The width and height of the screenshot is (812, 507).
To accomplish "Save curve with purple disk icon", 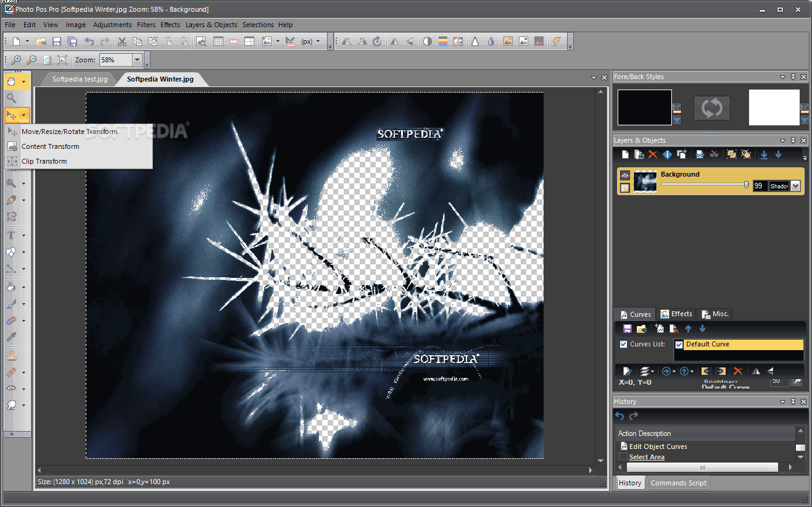I will point(628,329).
